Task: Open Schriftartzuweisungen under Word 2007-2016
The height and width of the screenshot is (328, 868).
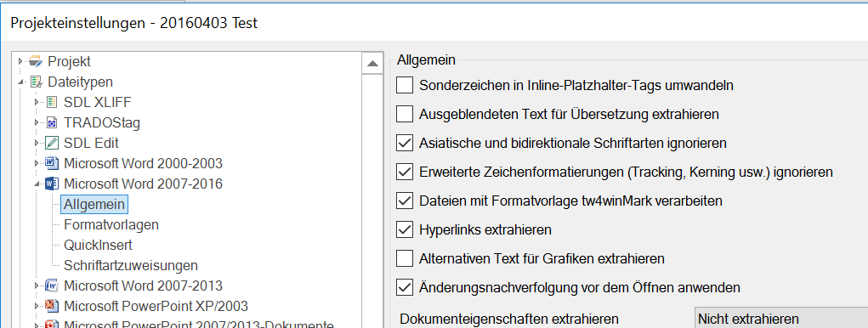Action: pos(131,265)
